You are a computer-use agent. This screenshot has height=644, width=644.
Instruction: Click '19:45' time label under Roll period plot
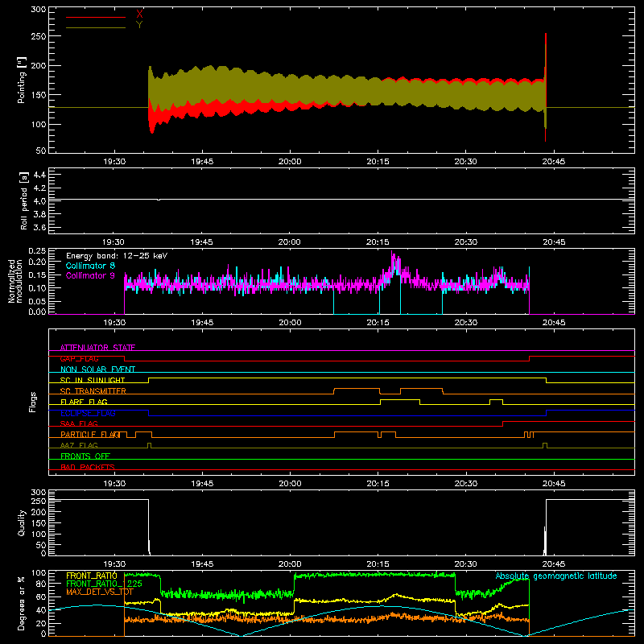tap(202, 242)
